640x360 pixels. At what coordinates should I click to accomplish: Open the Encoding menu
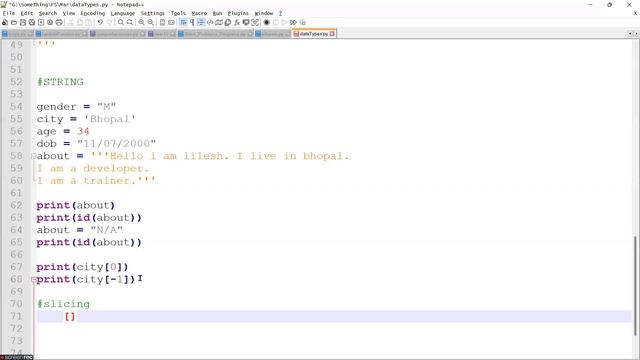(x=93, y=13)
